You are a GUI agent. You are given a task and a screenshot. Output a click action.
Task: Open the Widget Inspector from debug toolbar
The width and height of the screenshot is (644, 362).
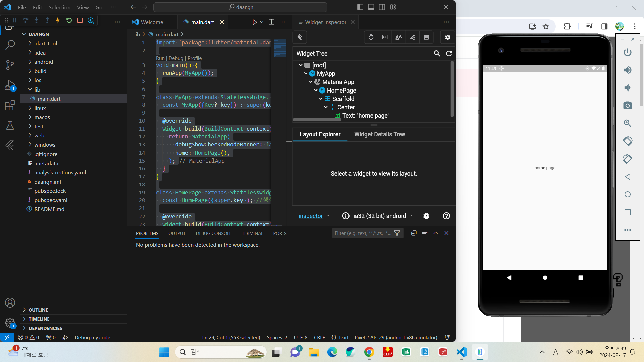pyautogui.click(x=91, y=21)
